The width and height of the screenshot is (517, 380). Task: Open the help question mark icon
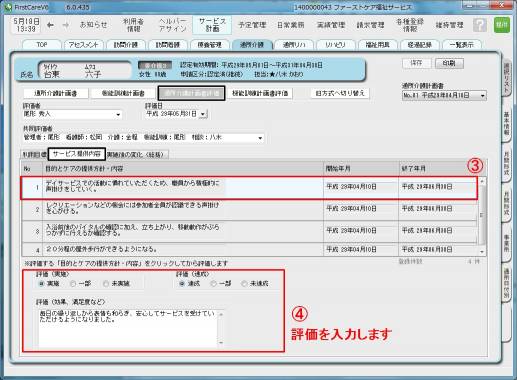480,25
